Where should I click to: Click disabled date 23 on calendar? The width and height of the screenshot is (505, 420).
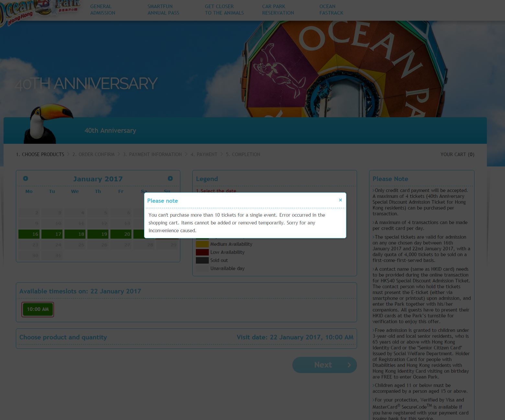click(x=29, y=245)
